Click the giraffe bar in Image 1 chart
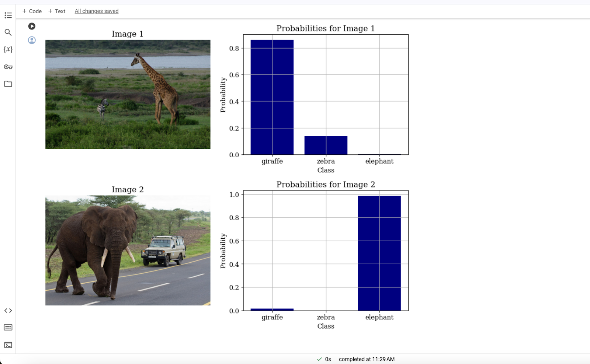 (x=272, y=97)
